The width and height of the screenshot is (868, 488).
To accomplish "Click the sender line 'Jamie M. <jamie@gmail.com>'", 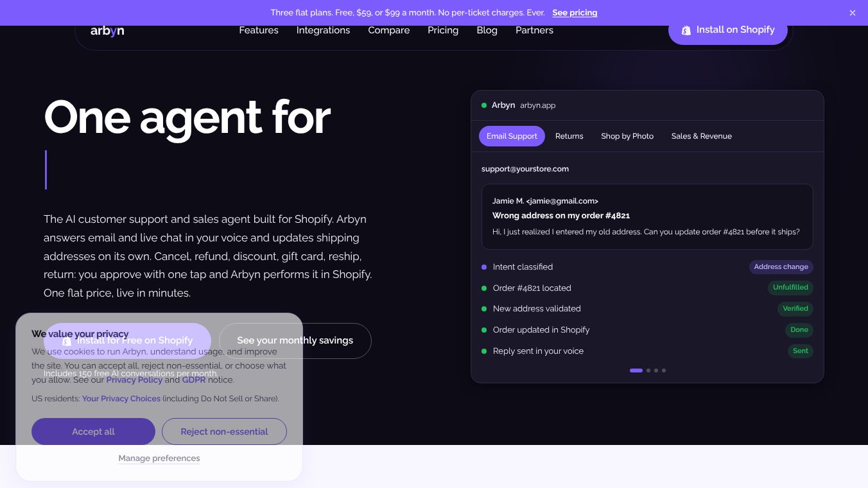I will (x=545, y=201).
